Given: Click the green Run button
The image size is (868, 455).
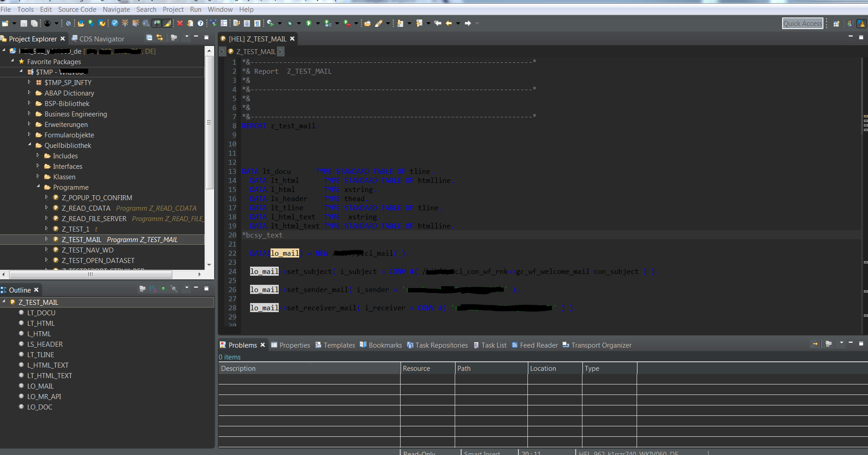Looking at the screenshot, I should click(309, 23).
